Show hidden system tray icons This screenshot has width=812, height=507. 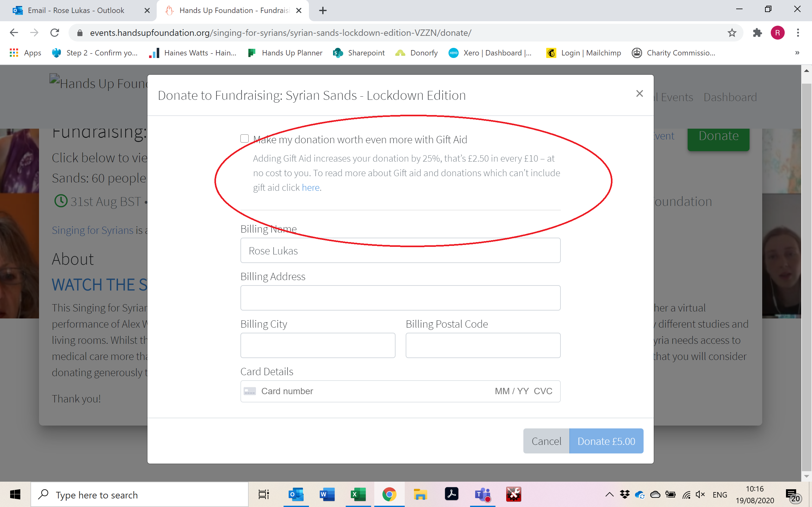click(x=609, y=495)
